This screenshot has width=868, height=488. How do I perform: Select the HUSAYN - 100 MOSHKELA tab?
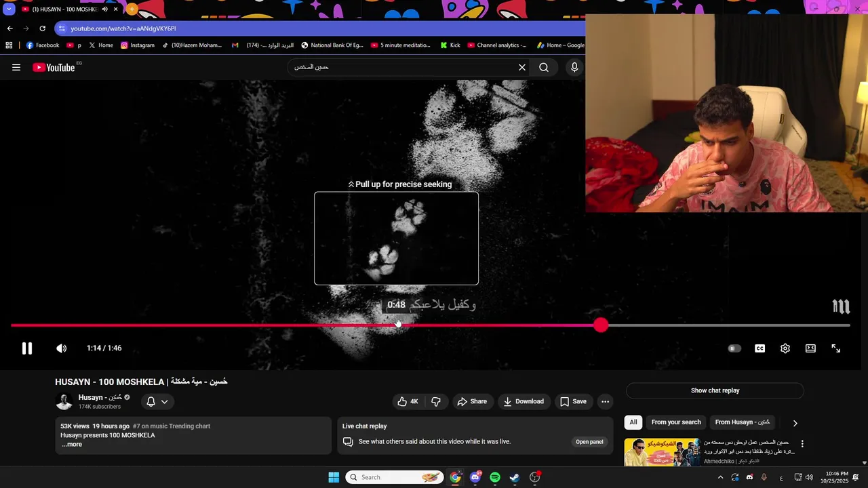click(65, 9)
